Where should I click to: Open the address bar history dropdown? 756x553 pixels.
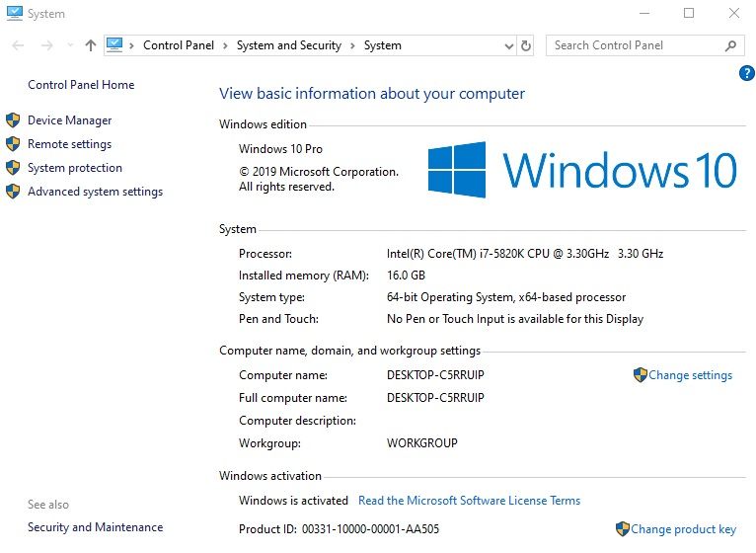tap(508, 46)
